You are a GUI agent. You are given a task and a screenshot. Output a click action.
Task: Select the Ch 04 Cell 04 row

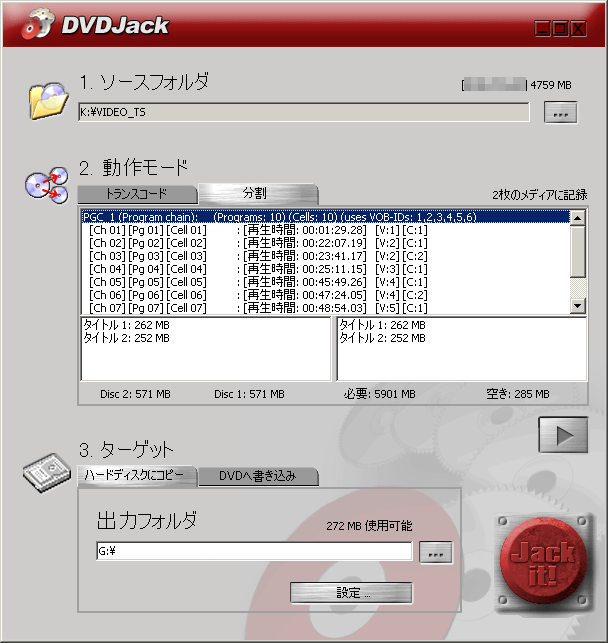click(326, 269)
